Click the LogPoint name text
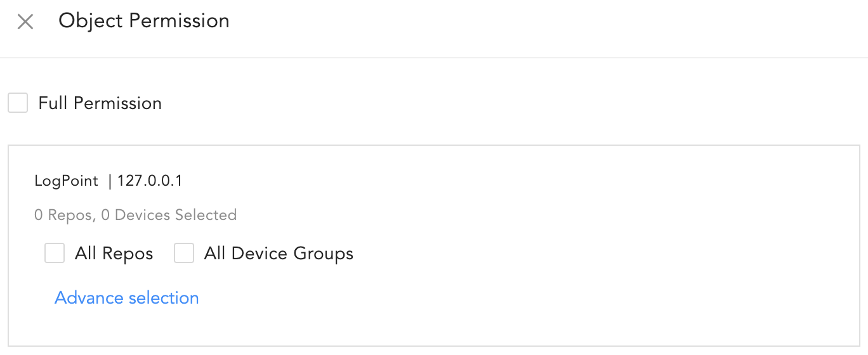This screenshot has height=355, width=868. [x=67, y=181]
